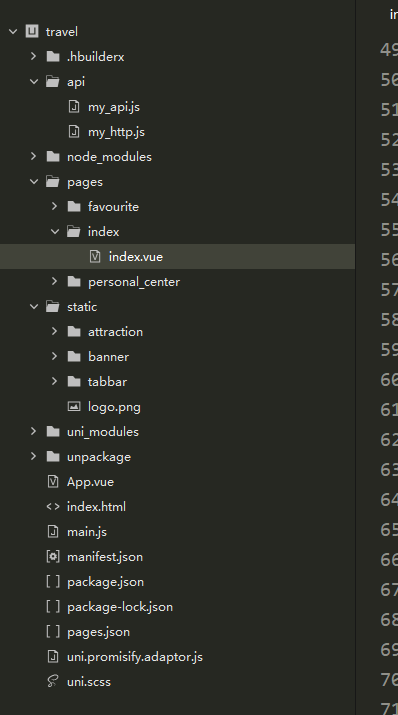Expand the personal_center folder chevron
Viewport: 398px width, 715px height.
(x=54, y=281)
